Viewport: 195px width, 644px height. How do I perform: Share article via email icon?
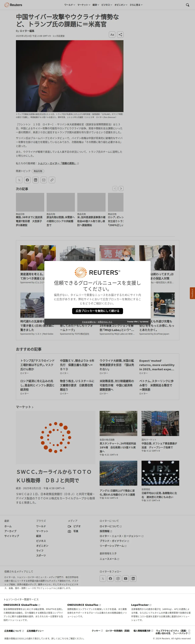(44, 180)
